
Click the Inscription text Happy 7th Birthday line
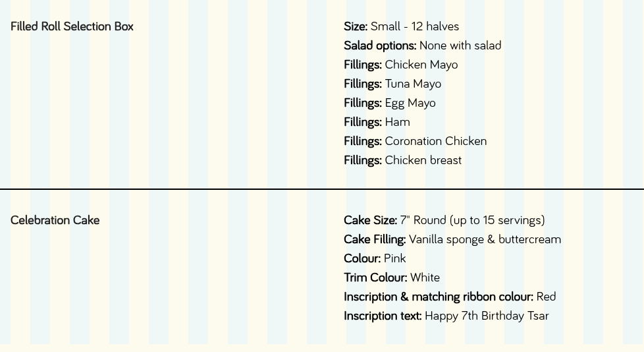point(446,316)
